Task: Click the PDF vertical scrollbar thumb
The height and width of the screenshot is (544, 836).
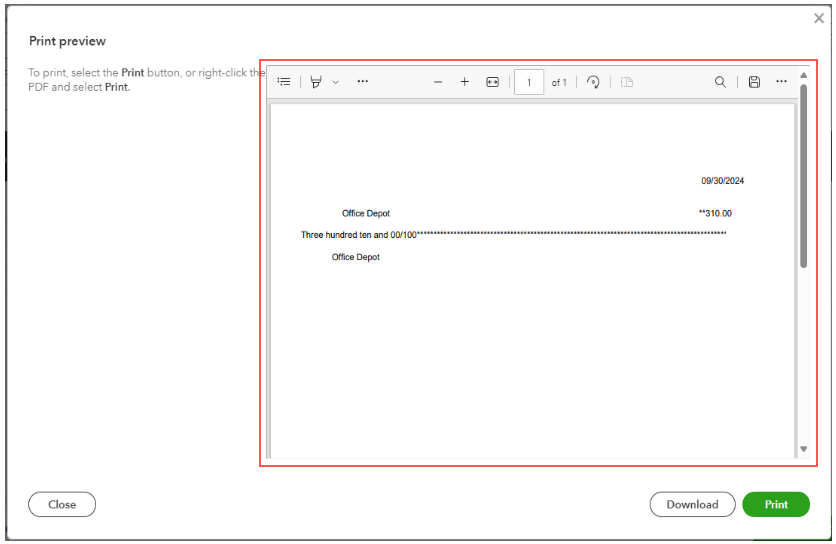Action: (x=803, y=176)
